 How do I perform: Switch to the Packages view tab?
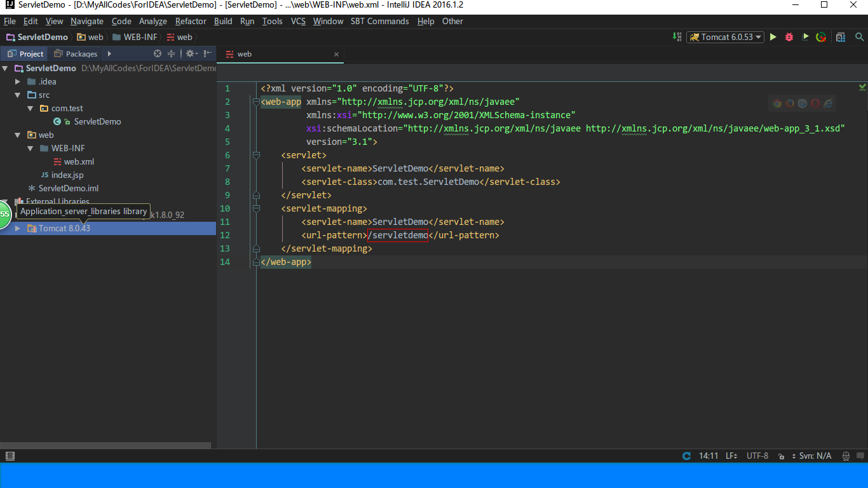(76, 54)
